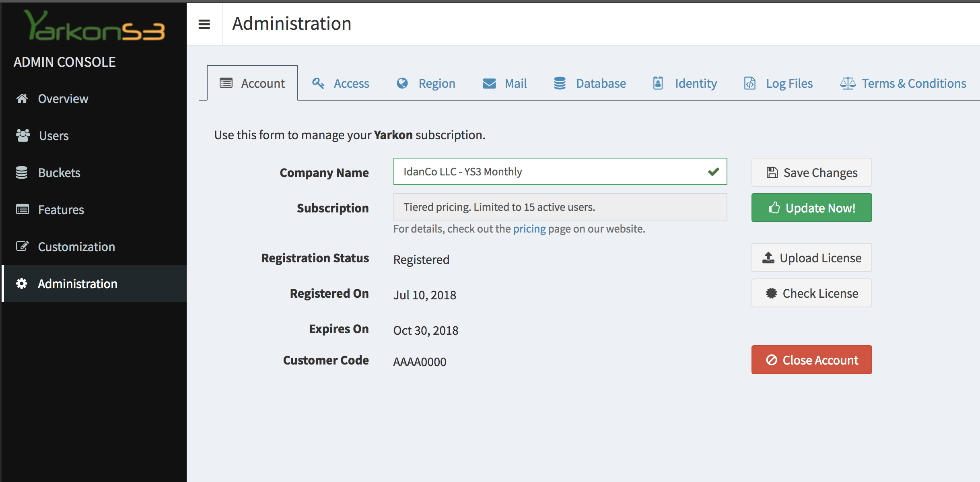Open Features via the list icon
The image size is (980, 482).
(22, 210)
